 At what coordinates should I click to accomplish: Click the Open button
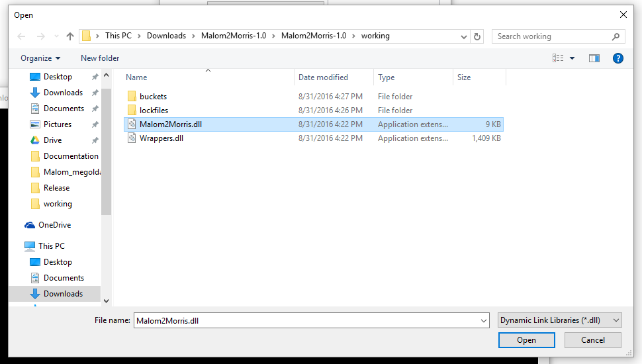click(x=526, y=340)
